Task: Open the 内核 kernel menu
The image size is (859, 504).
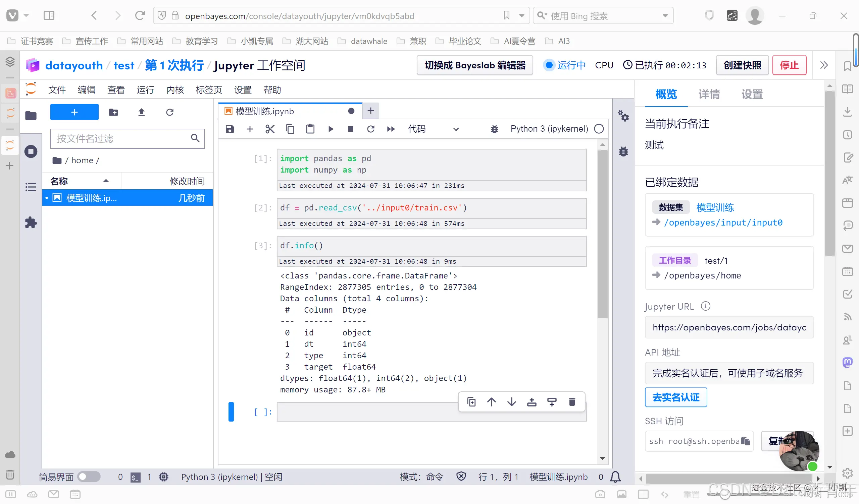Action: point(175,90)
